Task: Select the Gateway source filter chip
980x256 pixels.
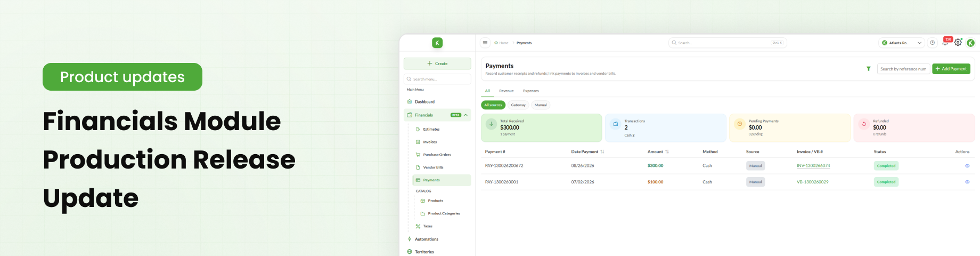Action: tap(518, 105)
